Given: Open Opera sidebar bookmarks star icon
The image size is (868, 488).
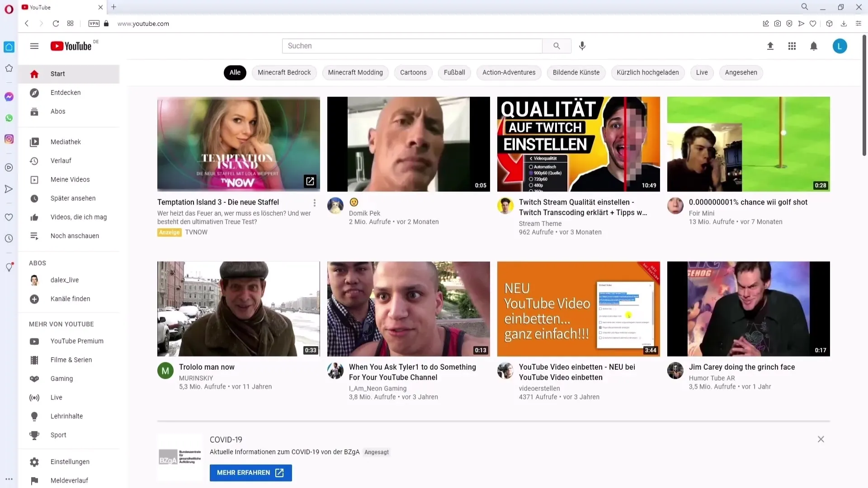Looking at the screenshot, I should tap(9, 68).
